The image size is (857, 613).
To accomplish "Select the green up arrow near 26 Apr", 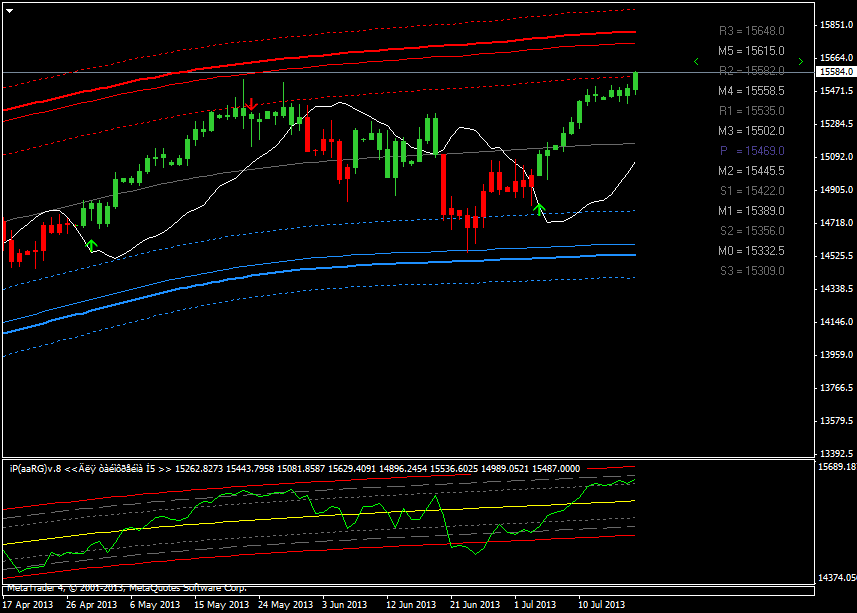I will click(x=92, y=245).
